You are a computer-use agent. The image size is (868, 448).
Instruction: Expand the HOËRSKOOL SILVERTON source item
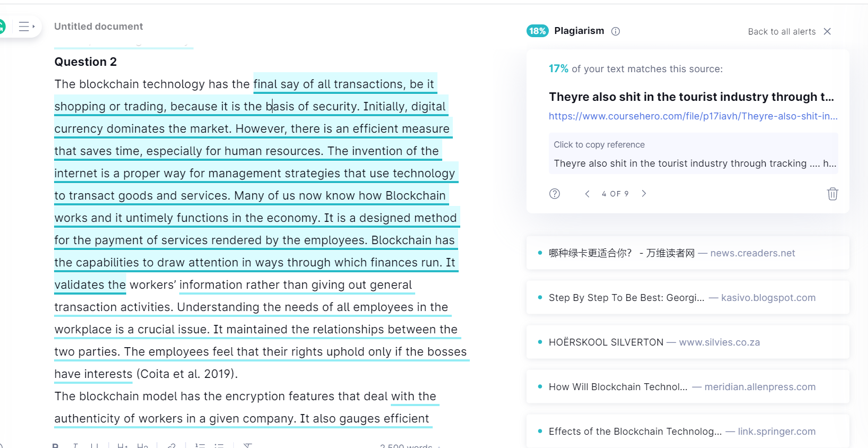click(x=688, y=342)
